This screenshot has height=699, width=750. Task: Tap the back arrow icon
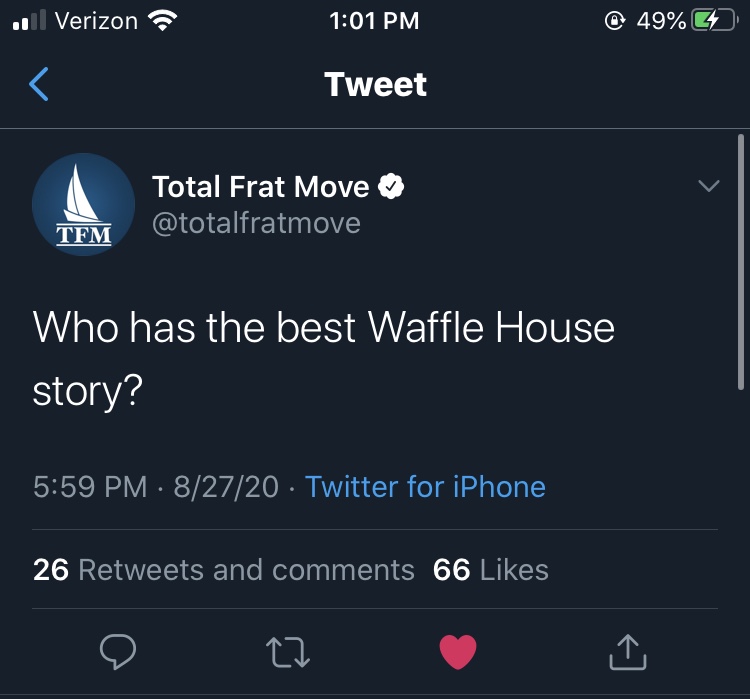click(x=39, y=84)
